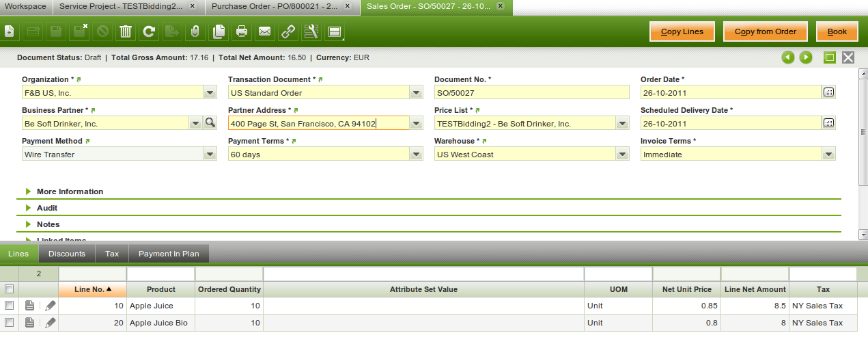This screenshot has height=346, width=868.
Task: Open form view for the Apple Juice line
Action: tap(29, 306)
